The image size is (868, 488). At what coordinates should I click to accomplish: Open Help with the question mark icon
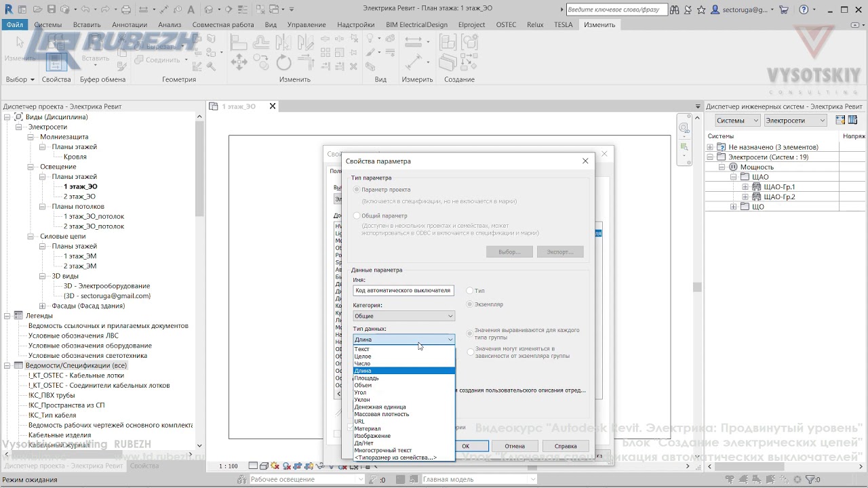click(804, 9)
